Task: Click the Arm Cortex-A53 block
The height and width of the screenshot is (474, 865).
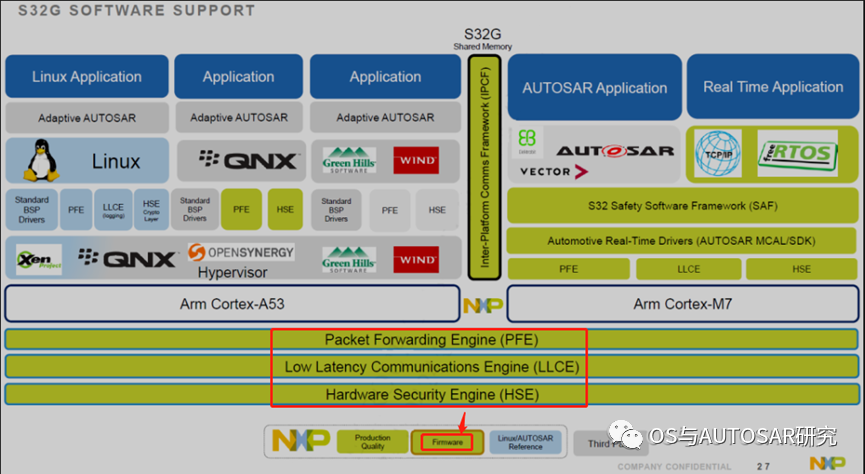Action: (232, 303)
